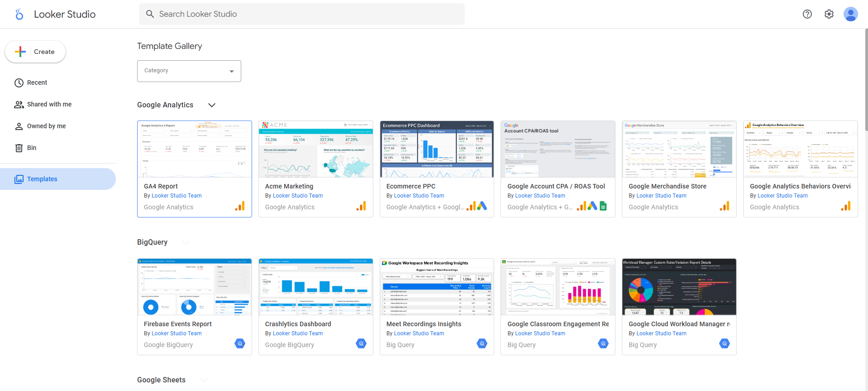
Task: Click the Search Looker Studio field
Action: (302, 14)
